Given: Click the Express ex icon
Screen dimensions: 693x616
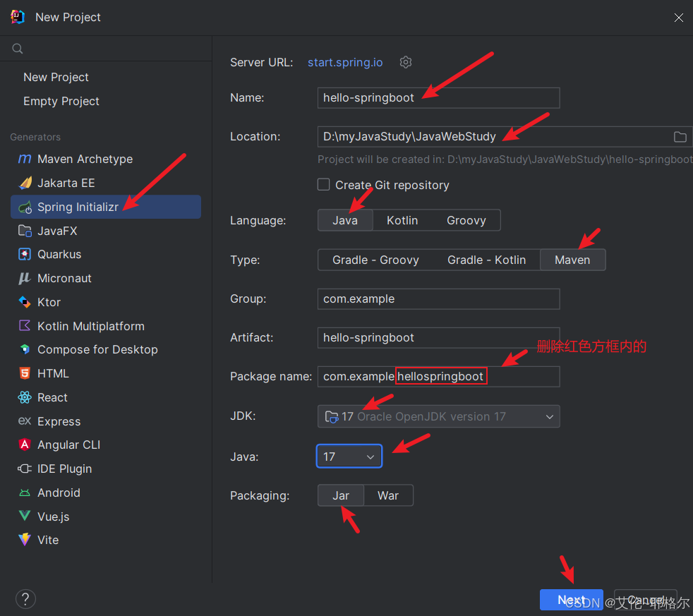Looking at the screenshot, I should pyautogui.click(x=25, y=421).
